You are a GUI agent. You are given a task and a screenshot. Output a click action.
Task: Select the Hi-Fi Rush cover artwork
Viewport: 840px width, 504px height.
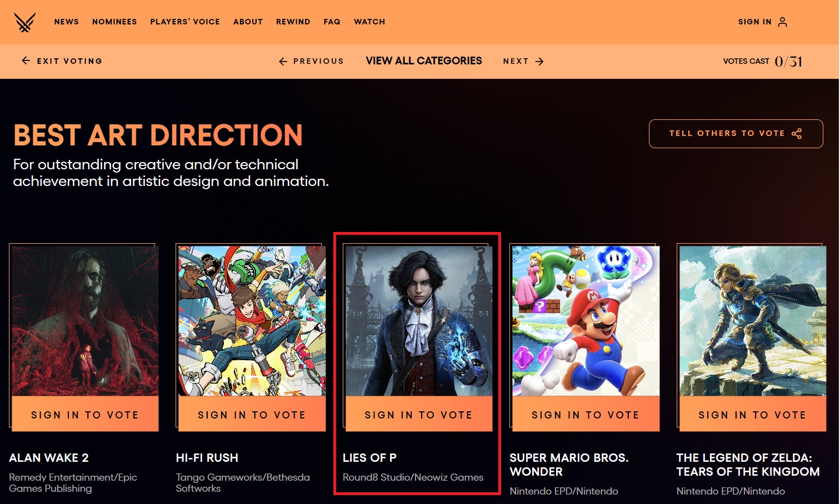coord(252,321)
